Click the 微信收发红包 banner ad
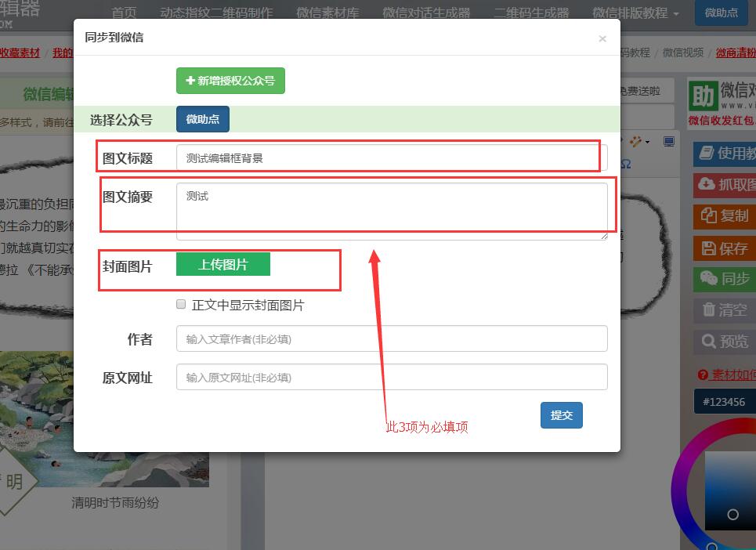This screenshot has height=550, width=756. coord(722,102)
